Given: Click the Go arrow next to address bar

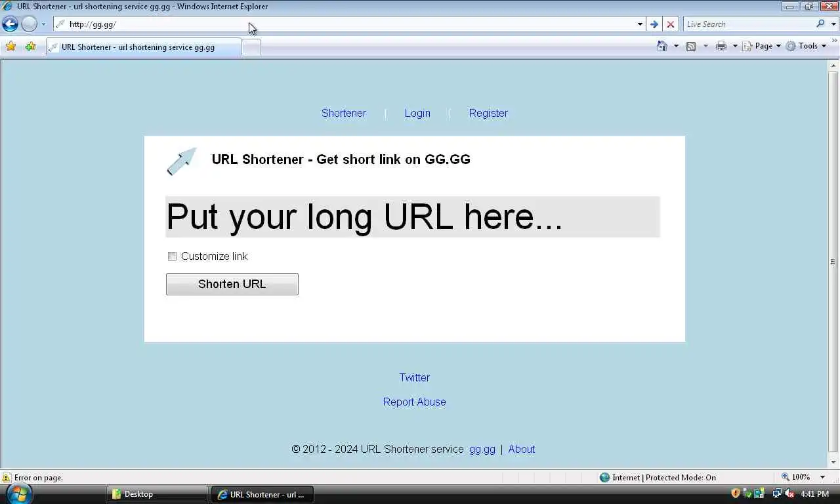Looking at the screenshot, I should click(654, 24).
